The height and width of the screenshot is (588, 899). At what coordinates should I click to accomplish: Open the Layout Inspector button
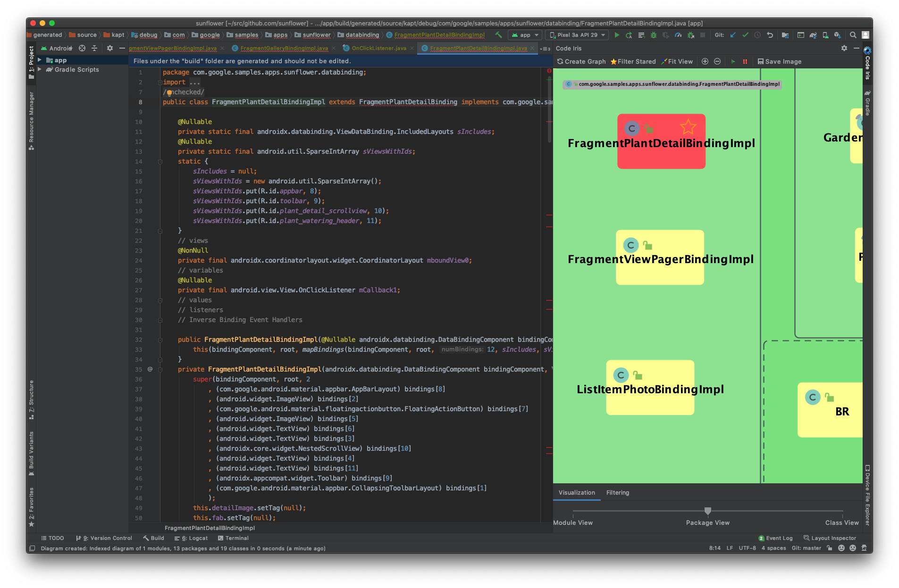coord(830,538)
